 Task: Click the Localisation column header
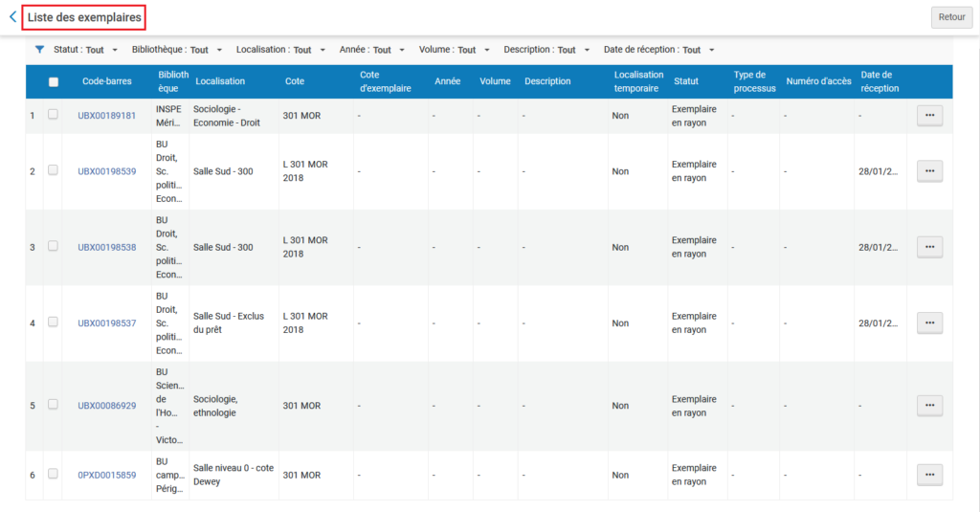220,81
